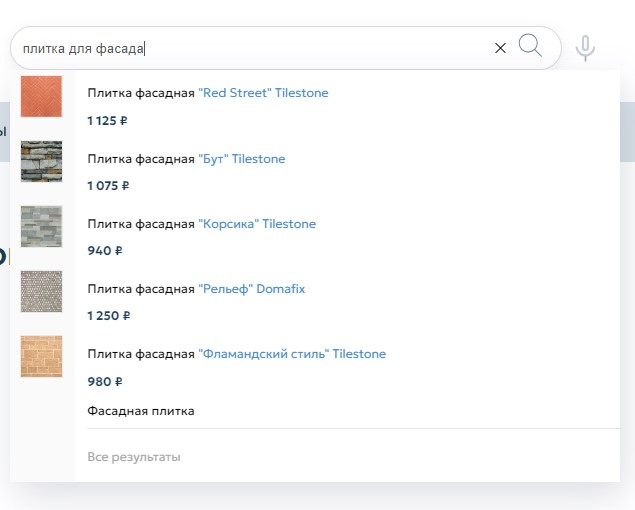Open "Все результаты" link
635x510 pixels.
point(134,457)
